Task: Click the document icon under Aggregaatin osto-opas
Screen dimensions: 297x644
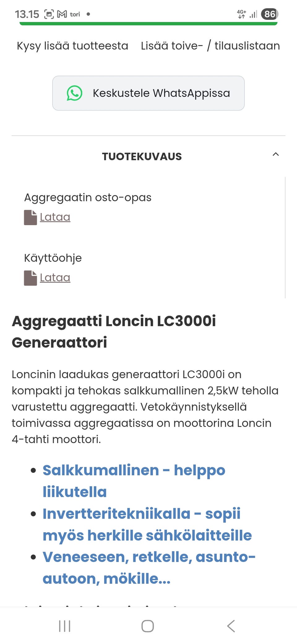Action: pyautogui.click(x=30, y=217)
